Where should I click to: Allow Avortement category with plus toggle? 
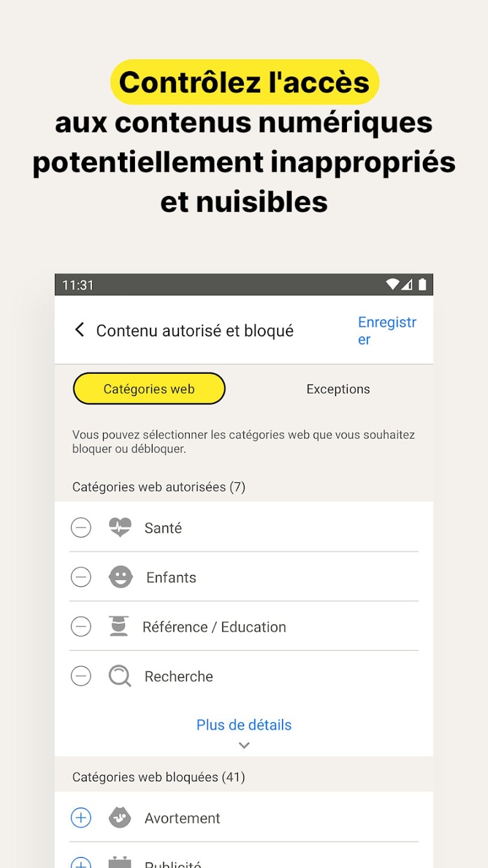point(81,817)
